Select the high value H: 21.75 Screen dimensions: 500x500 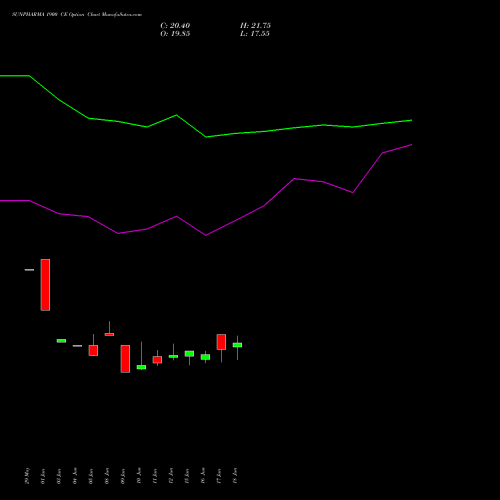[255, 26]
